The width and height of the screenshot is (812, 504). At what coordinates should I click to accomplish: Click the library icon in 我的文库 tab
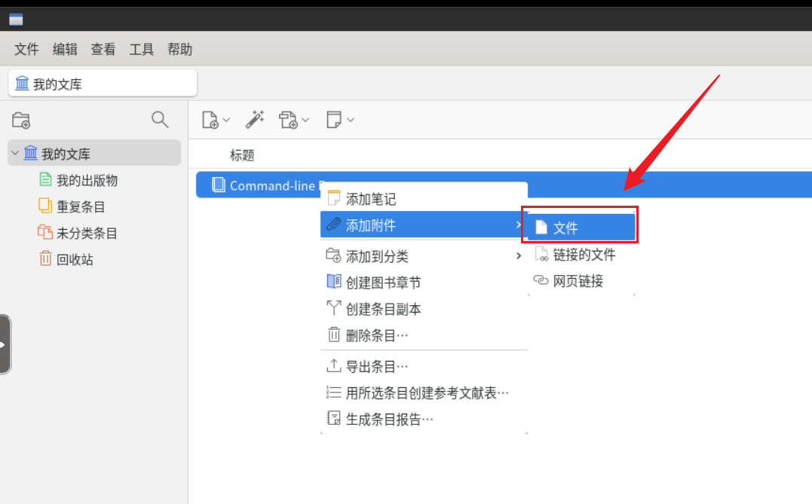click(x=22, y=83)
